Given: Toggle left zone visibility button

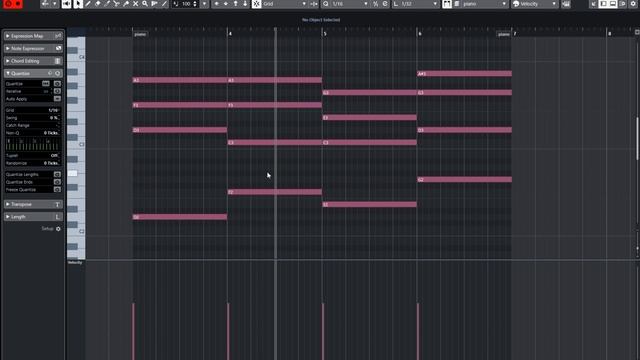Looking at the screenshot, I should (603, 4).
